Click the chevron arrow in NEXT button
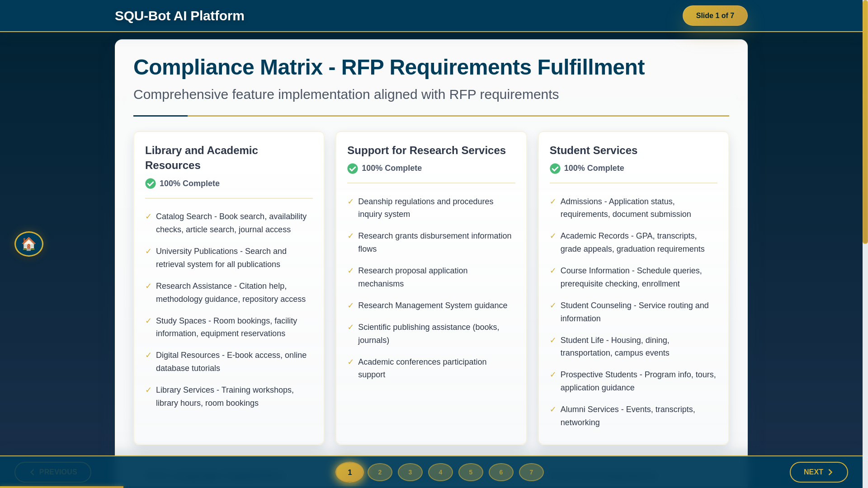The width and height of the screenshot is (868, 488). [x=830, y=472]
